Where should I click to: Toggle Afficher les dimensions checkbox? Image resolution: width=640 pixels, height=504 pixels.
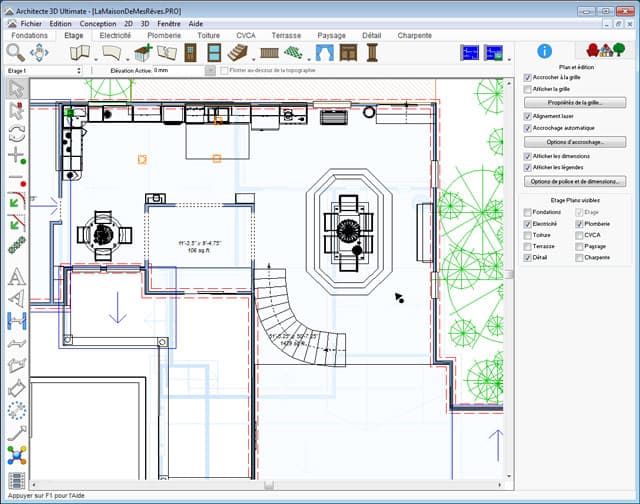coord(527,156)
